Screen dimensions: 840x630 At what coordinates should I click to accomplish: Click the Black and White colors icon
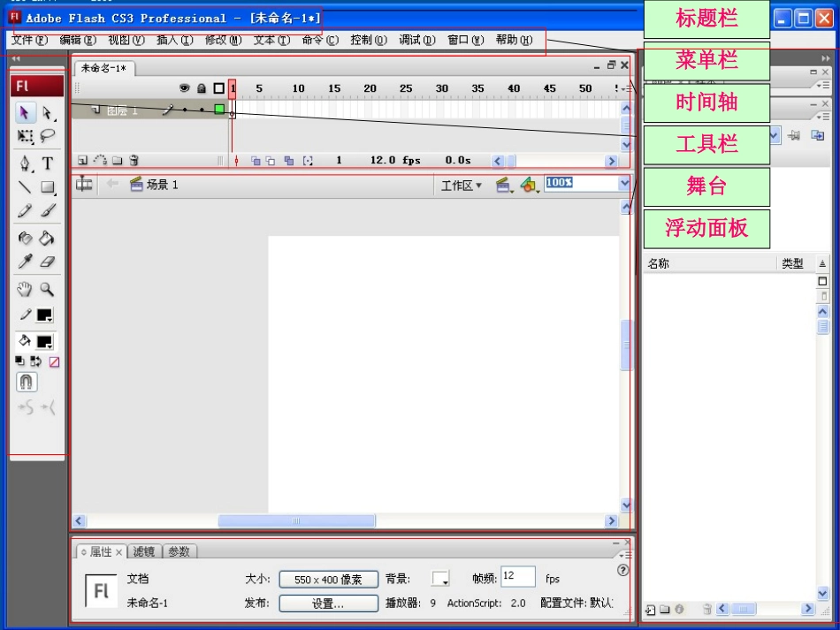(x=19, y=361)
